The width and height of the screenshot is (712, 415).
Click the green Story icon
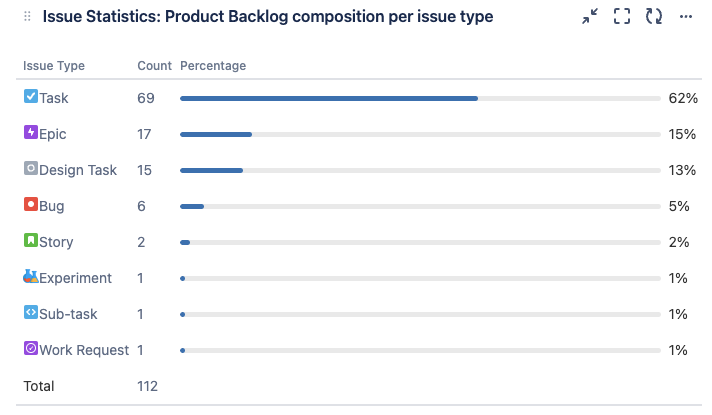point(30,240)
